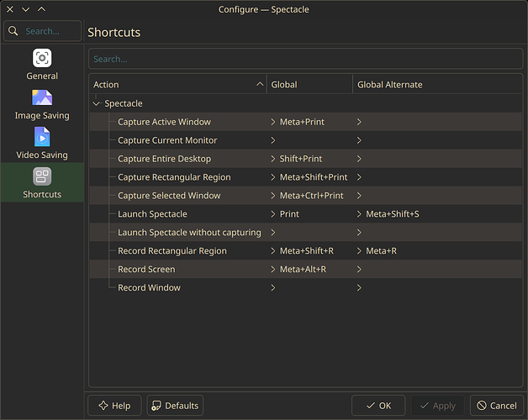The image size is (528, 420).
Task: Minimize window using down chevron in titlebar
Action: coord(25,9)
